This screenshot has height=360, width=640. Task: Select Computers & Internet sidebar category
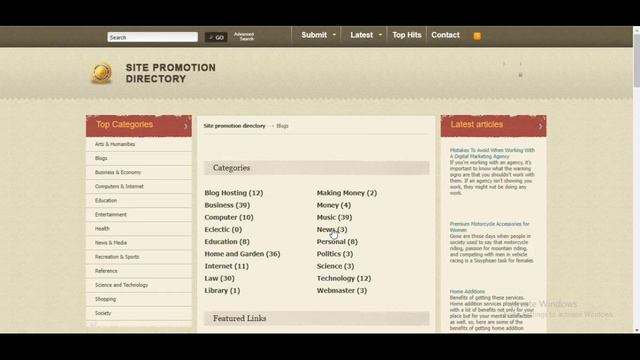tap(119, 186)
